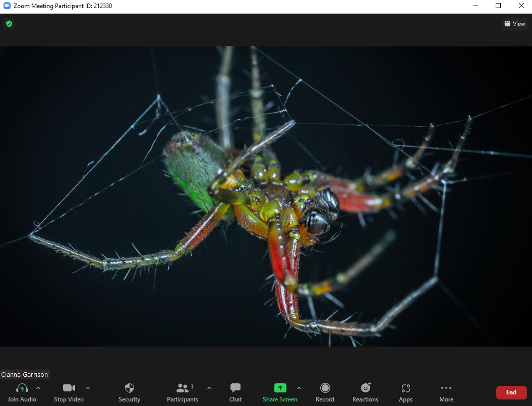Show the Participants list
Image resolution: width=532 pixels, height=406 pixels.
183,392
